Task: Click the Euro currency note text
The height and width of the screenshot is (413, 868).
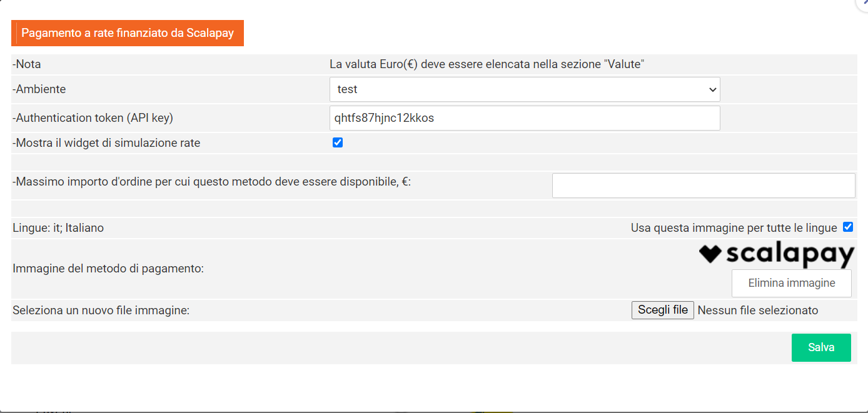Action: (x=487, y=64)
